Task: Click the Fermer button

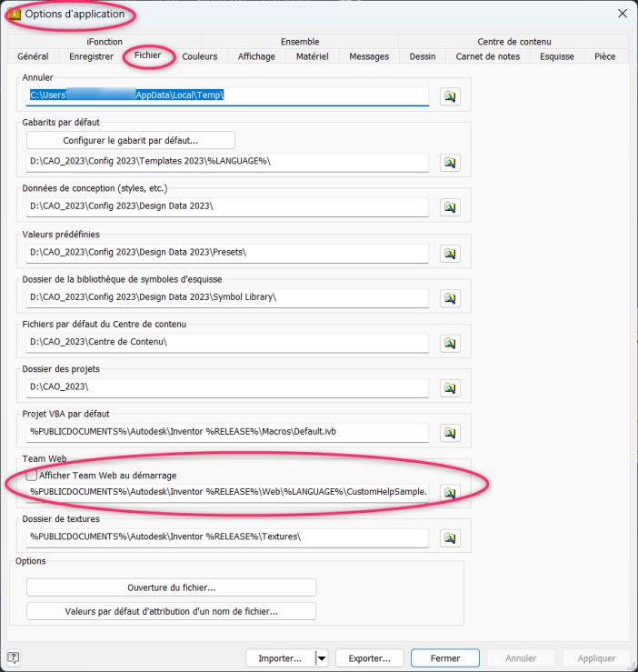Action: coord(444,658)
